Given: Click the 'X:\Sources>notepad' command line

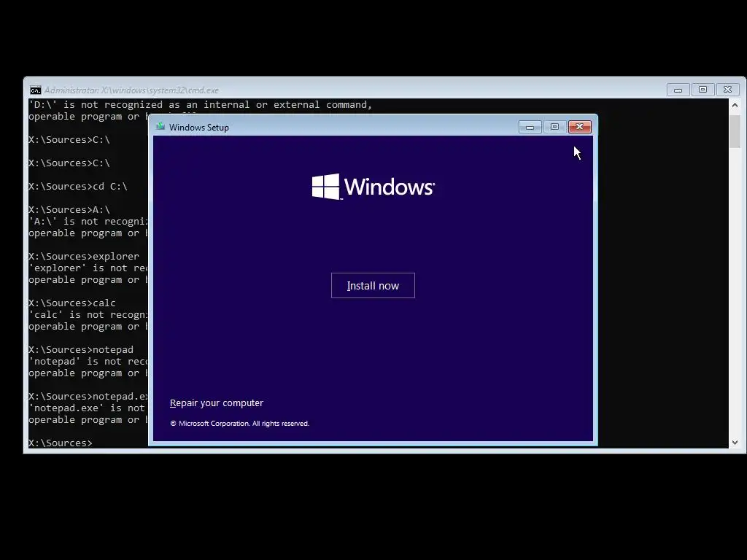Looking at the screenshot, I should tap(81, 349).
